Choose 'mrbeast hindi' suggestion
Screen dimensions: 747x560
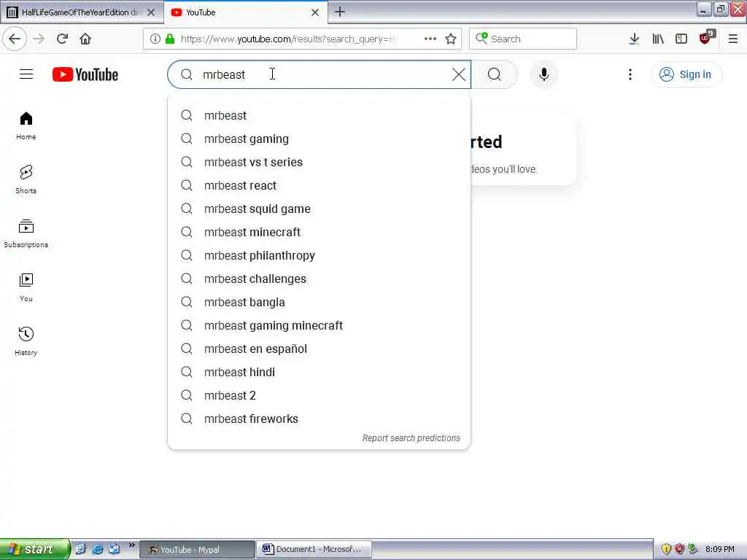pyautogui.click(x=320, y=372)
